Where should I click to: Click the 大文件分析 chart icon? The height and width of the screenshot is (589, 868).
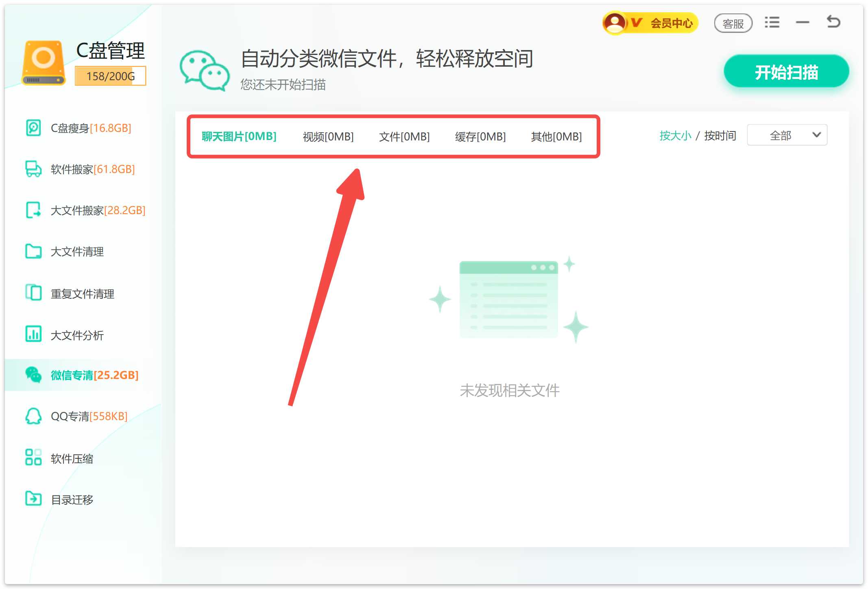(x=33, y=334)
